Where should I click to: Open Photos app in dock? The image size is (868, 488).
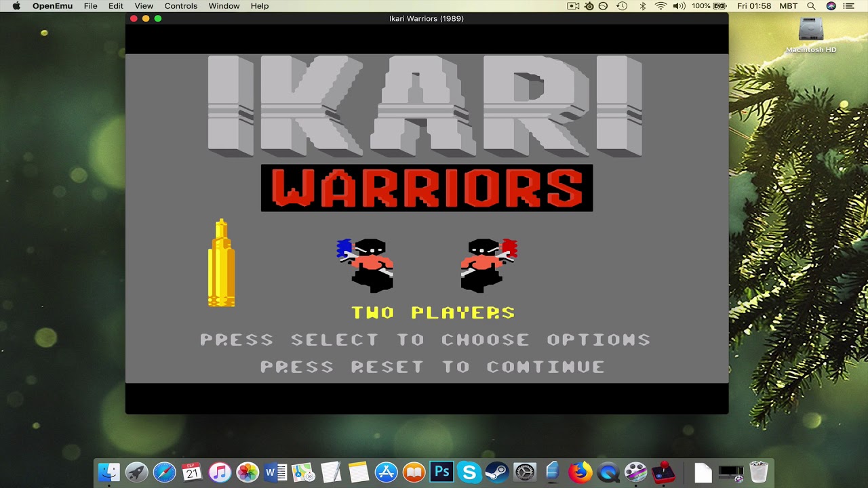coord(248,472)
